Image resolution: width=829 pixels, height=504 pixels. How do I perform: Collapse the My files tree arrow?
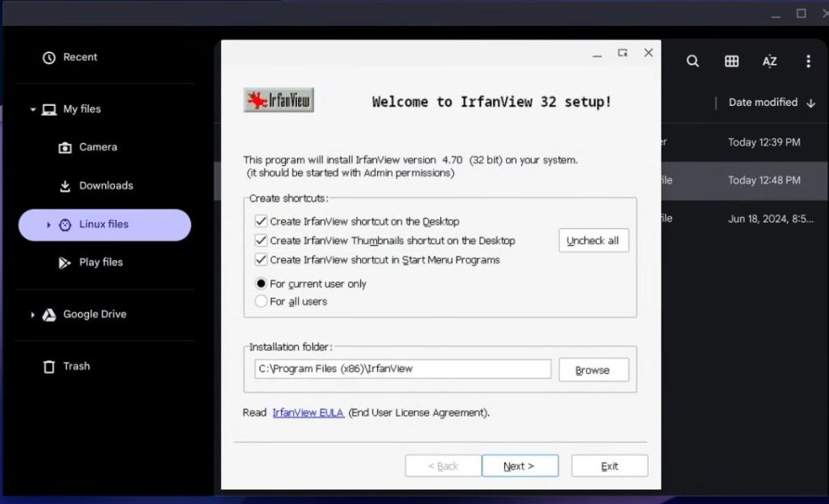pyautogui.click(x=32, y=109)
